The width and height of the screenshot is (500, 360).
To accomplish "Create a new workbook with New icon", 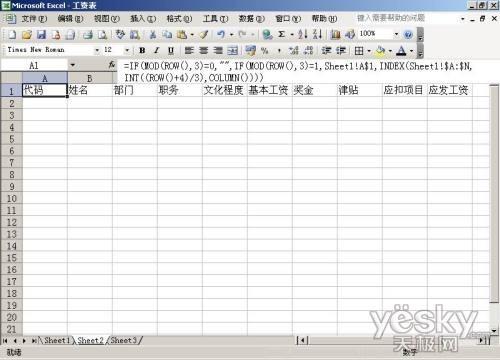I will 12,34.
